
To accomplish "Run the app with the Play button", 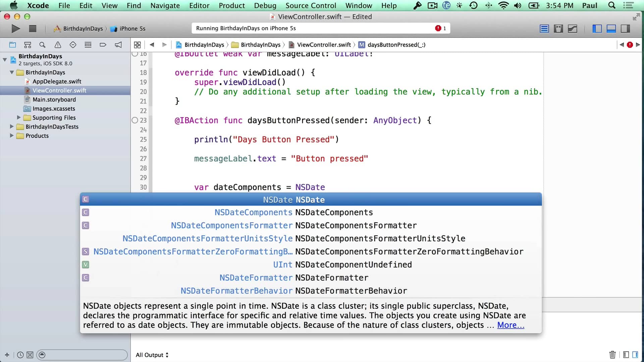I will [15, 29].
